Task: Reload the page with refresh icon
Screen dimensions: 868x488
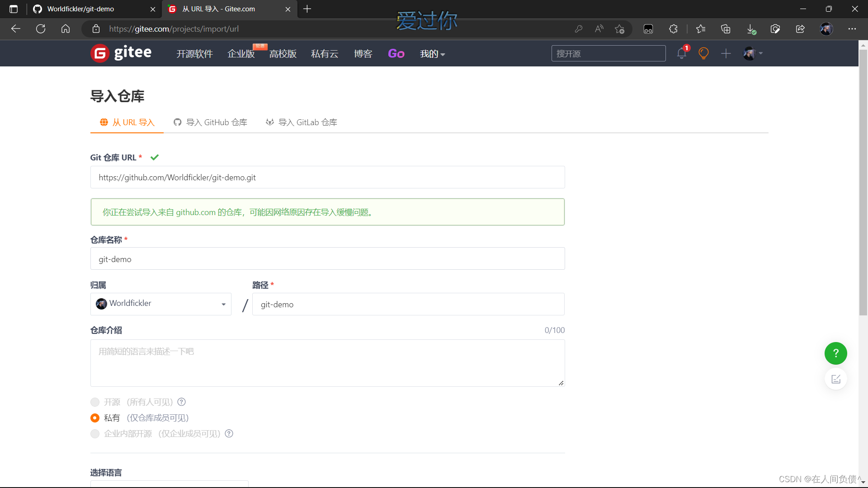Action: coord(41,29)
